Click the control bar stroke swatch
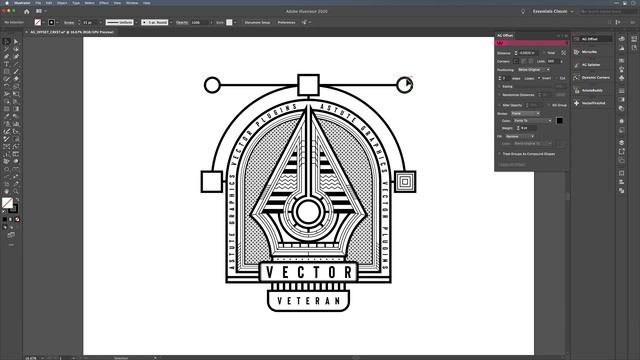The height and width of the screenshot is (360, 640). point(51,22)
